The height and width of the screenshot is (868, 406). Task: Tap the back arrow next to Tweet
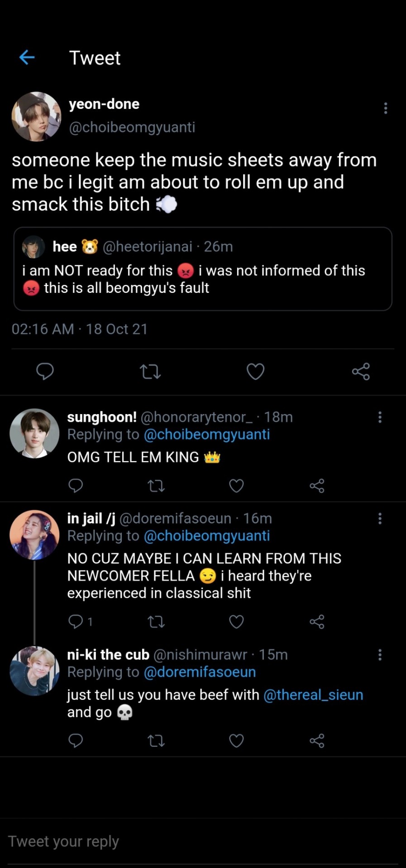[27, 57]
